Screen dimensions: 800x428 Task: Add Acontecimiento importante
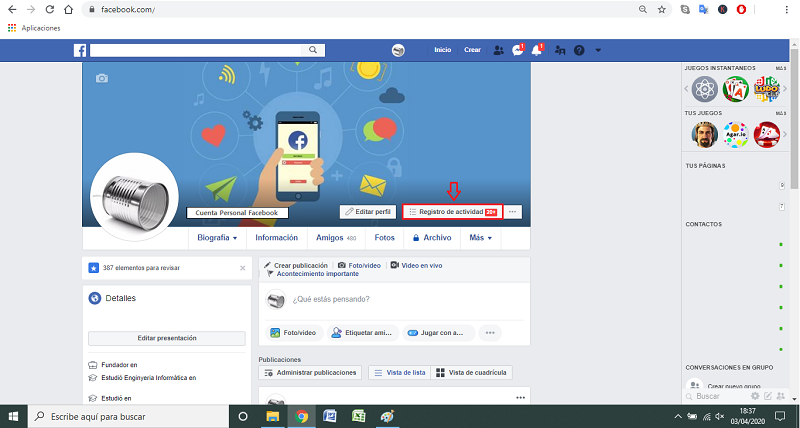313,274
